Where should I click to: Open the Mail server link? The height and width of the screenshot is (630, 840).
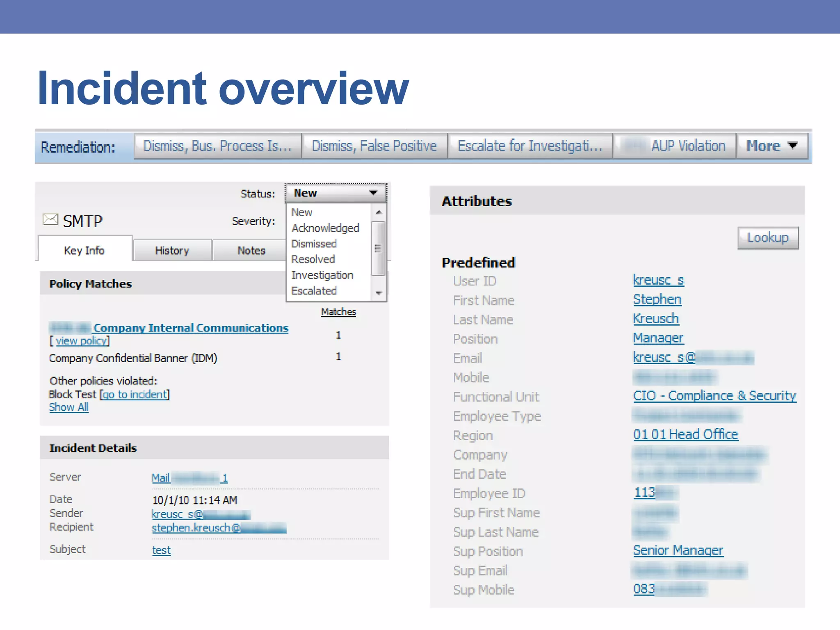pyautogui.click(x=189, y=478)
